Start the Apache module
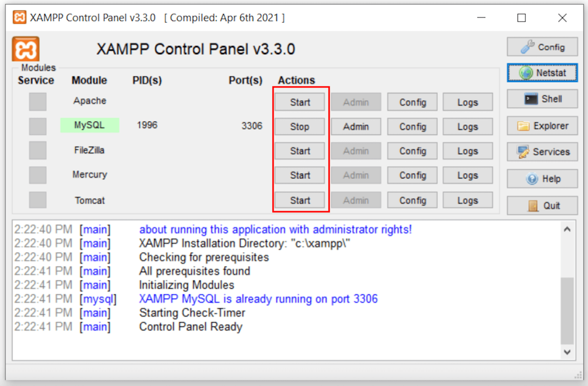This screenshot has height=386, width=588. coord(299,102)
